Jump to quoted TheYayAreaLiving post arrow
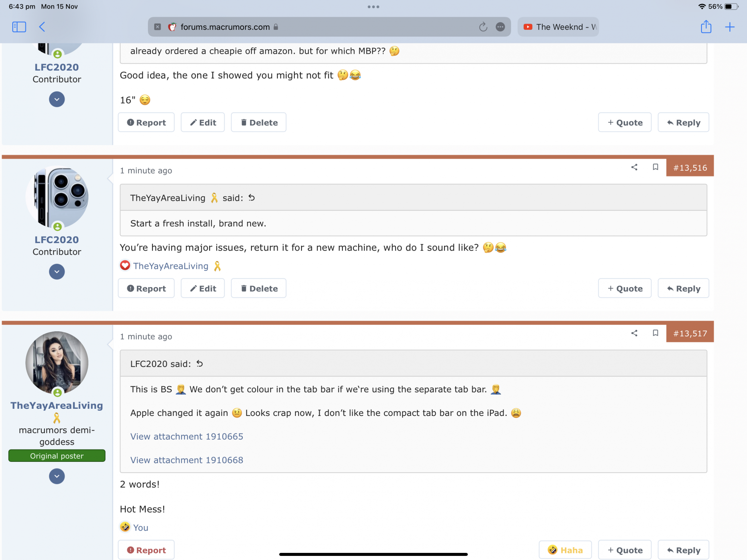Image resolution: width=747 pixels, height=560 pixels. point(252,198)
